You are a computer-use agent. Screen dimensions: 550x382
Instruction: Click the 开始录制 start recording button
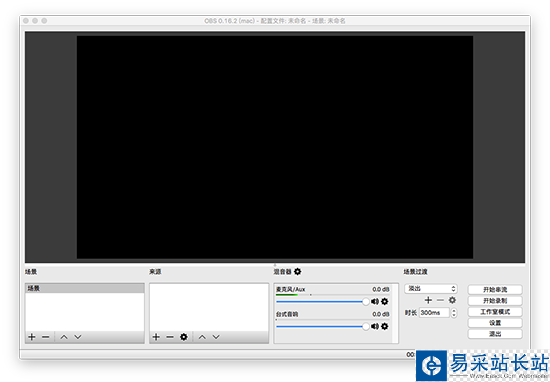coord(495,301)
